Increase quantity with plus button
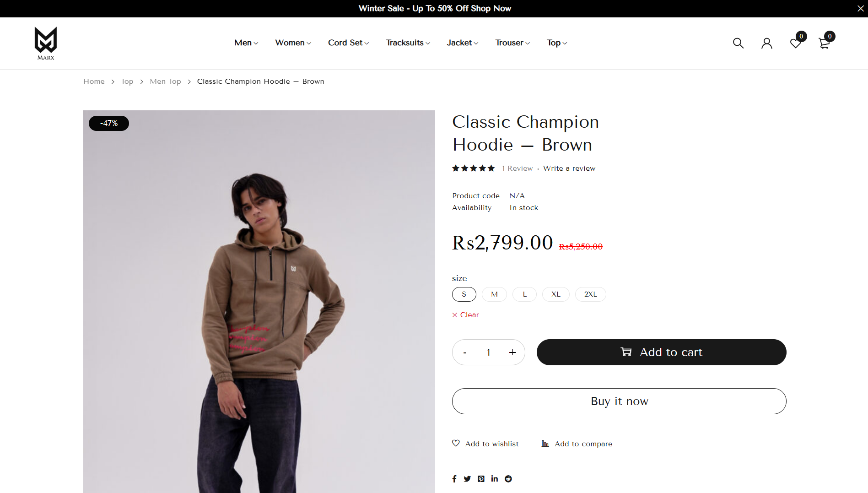This screenshot has width=868, height=493. 512,352
